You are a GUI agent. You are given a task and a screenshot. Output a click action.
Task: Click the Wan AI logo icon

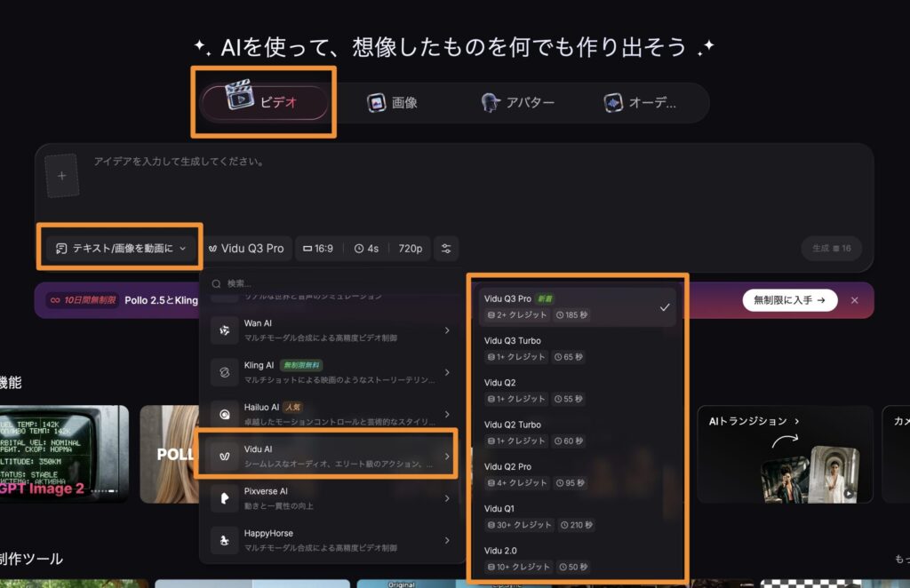pyautogui.click(x=224, y=330)
